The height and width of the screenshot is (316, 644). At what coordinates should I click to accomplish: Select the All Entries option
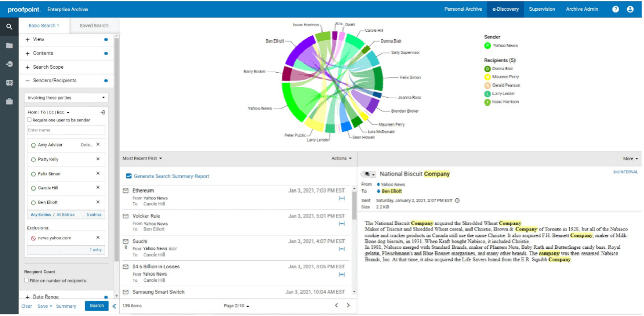66,215
